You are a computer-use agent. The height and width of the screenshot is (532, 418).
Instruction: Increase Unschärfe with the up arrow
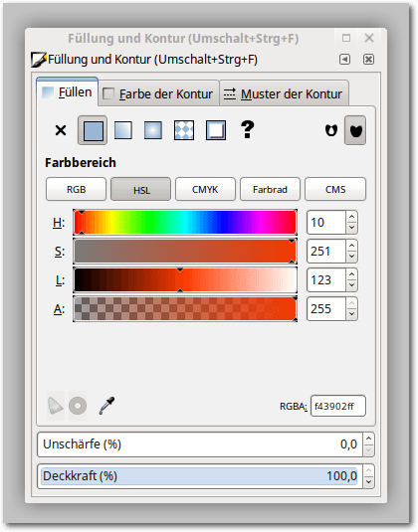pyautogui.click(x=369, y=439)
